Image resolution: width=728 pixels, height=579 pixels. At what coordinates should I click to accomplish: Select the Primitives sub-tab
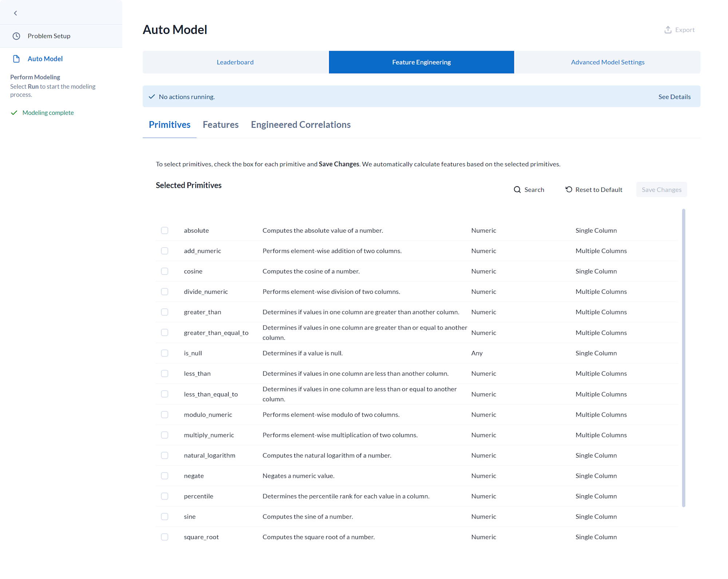[x=170, y=125]
